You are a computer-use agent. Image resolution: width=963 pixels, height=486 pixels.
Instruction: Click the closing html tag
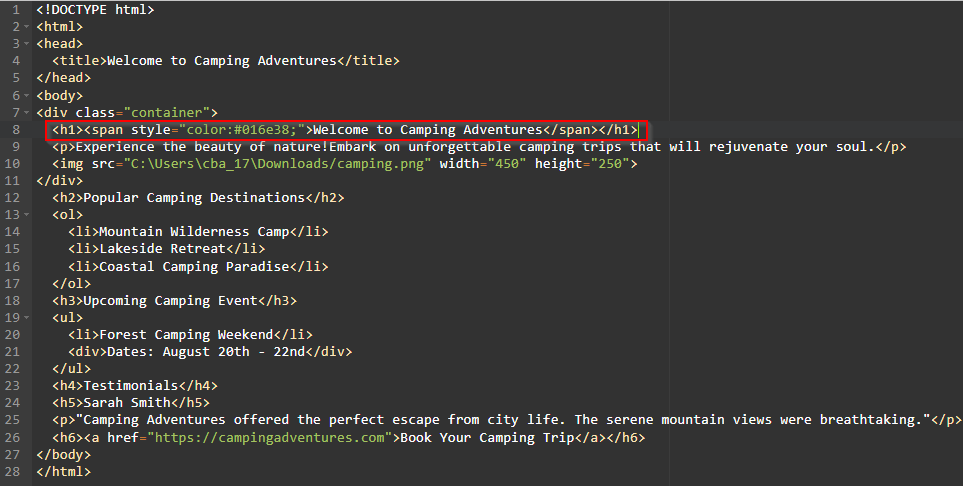point(63,472)
